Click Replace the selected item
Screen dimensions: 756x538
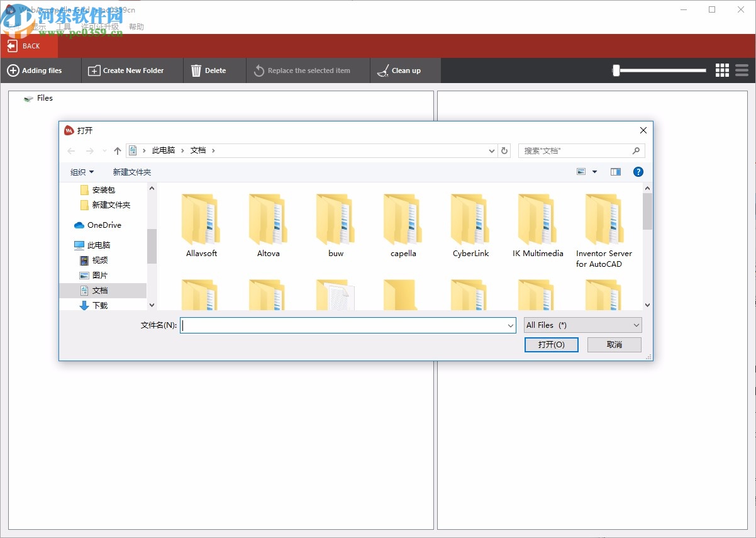point(308,70)
